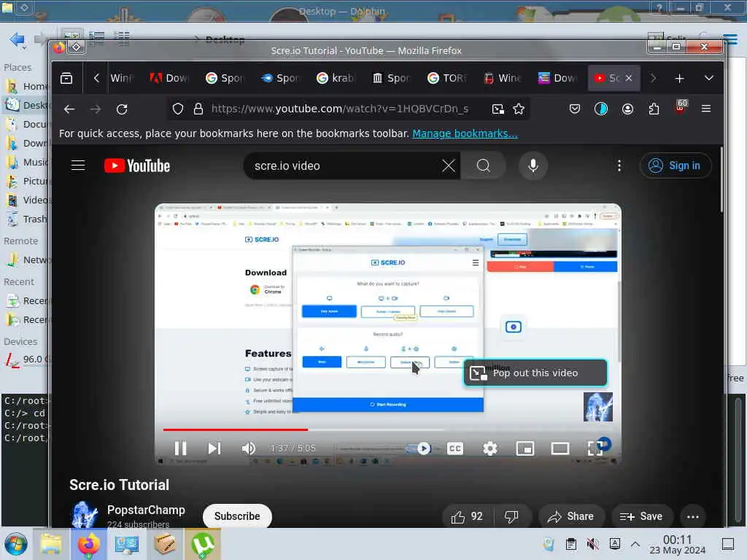Open more actions ellipsis below video
Viewport: 747px width, 560px height.
click(x=693, y=517)
